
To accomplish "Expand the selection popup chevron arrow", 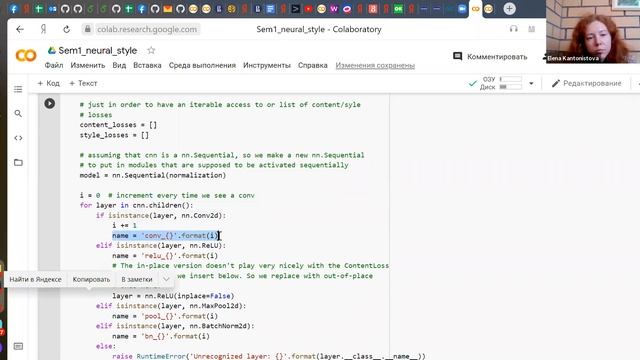I will click(x=166, y=279).
